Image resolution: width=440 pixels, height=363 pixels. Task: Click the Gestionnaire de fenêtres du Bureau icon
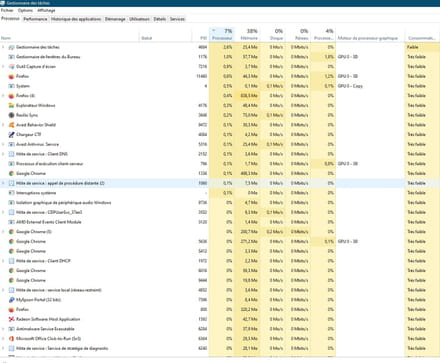tap(11, 57)
